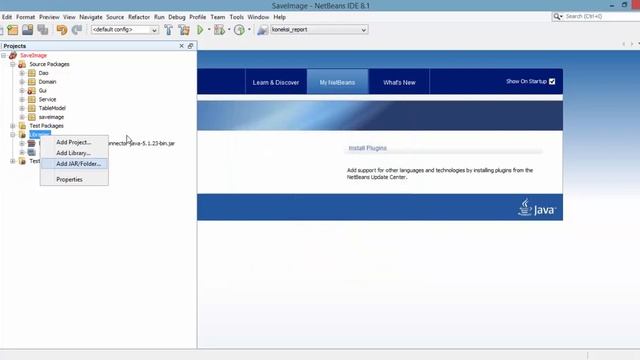The height and width of the screenshot is (360, 640).
Task: Click the Domain package icon
Action: point(31,82)
